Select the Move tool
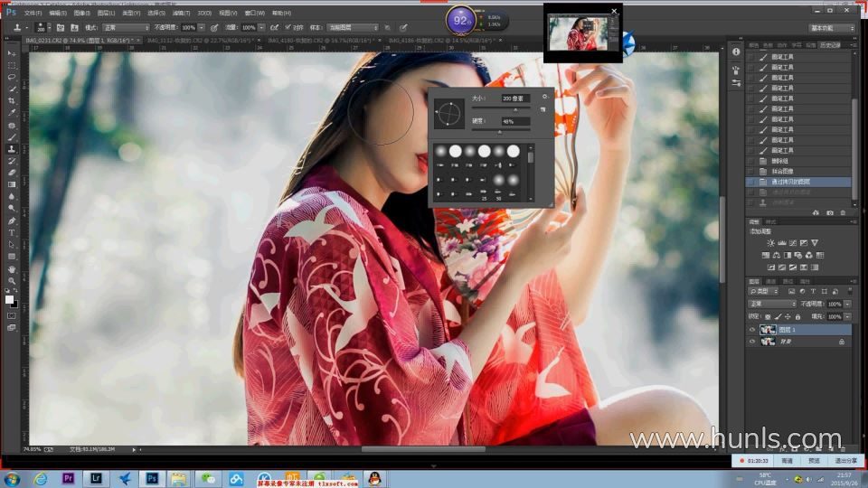The height and width of the screenshot is (488, 868). click(x=12, y=53)
